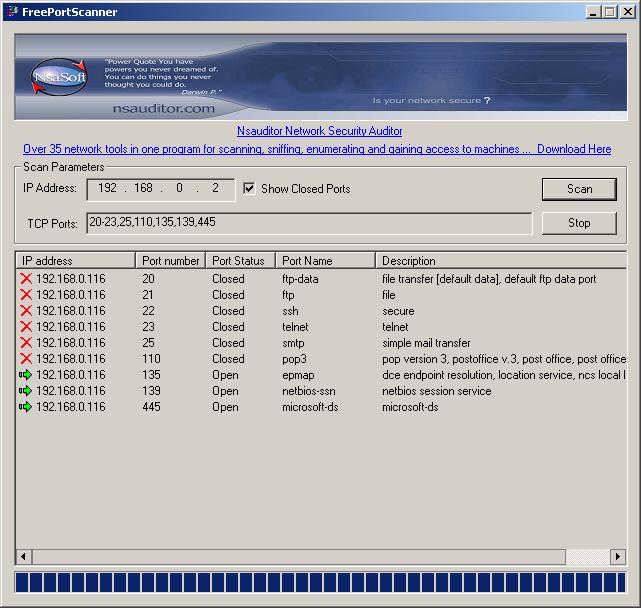
Task: Select the 'smtp' port name cell
Action: 293,343
